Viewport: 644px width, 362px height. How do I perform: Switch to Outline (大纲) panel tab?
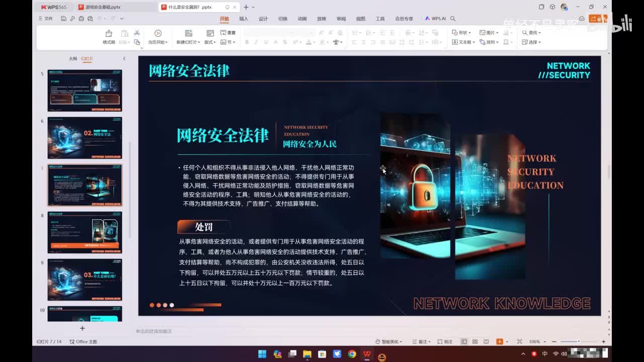click(73, 59)
